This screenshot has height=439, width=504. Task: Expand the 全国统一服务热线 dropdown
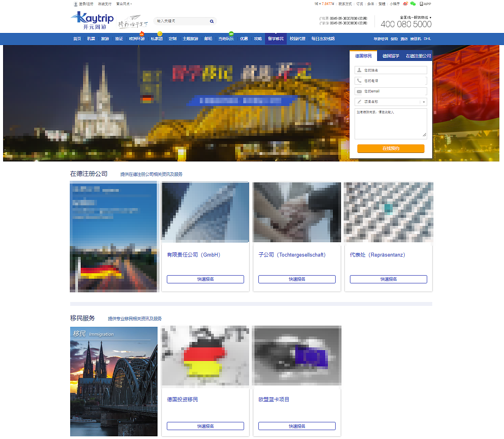430,18
